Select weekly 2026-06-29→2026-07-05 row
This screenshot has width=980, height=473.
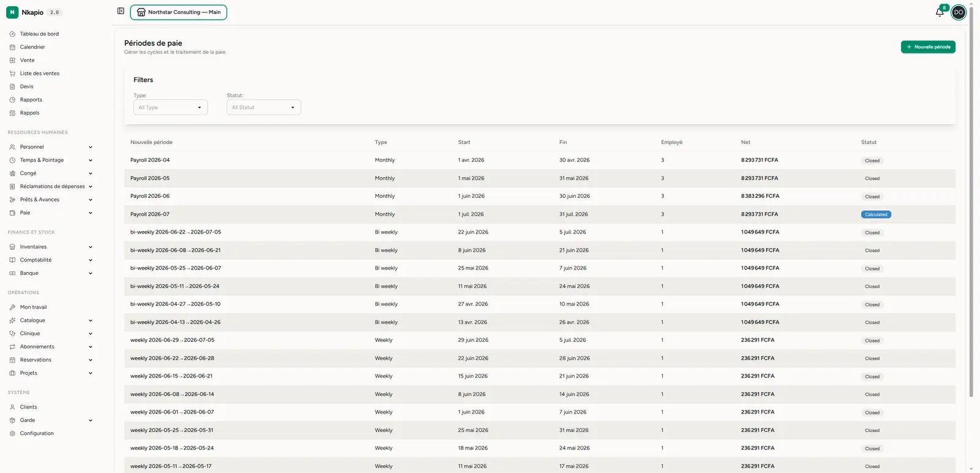pyautogui.click(x=540, y=340)
